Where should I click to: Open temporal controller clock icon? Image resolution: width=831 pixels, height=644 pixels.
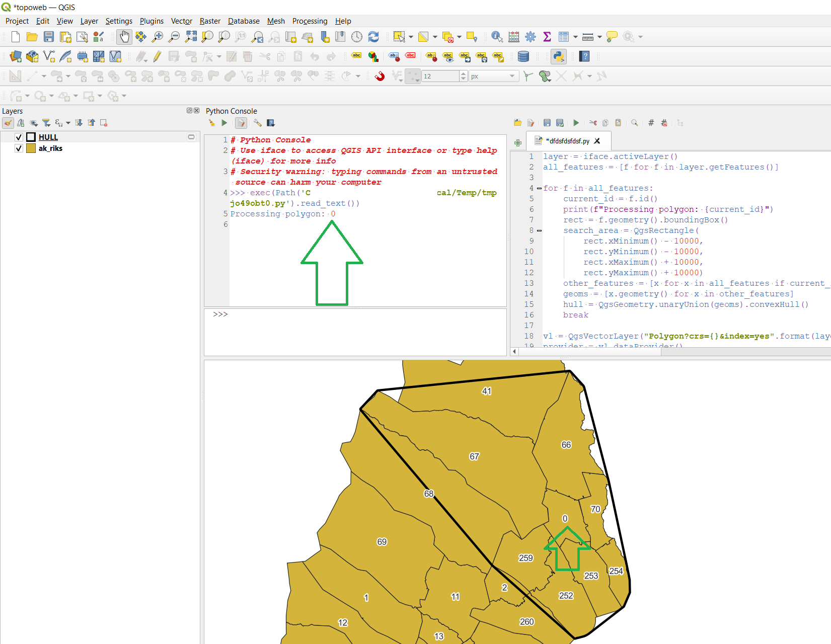(357, 37)
